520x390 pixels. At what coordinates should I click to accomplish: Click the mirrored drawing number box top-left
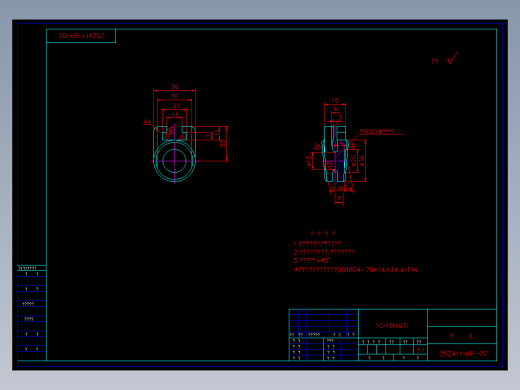pos(81,36)
